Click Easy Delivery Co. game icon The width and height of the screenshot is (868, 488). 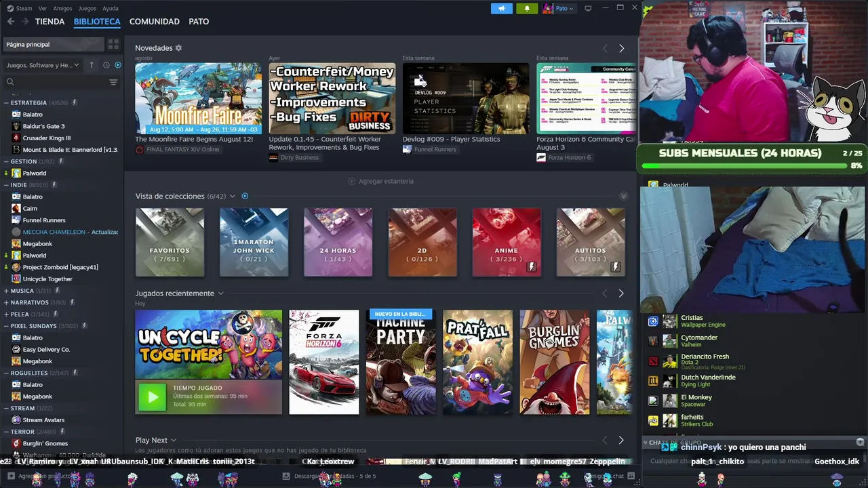click(x=16, y=349)
